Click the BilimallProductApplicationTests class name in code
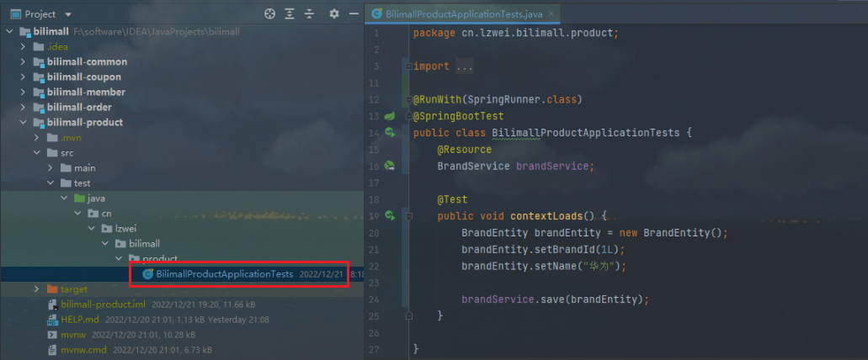 pos(586,133)
